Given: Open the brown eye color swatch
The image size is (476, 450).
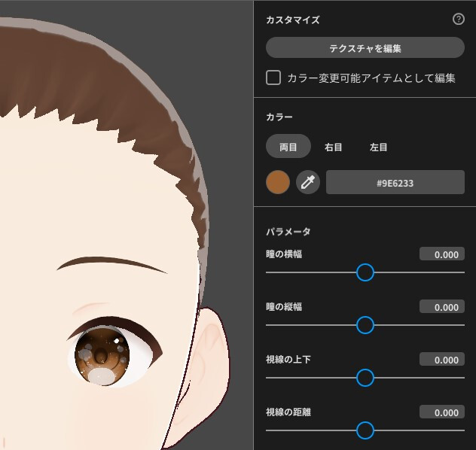Looking at the screenshot, I should [278, 182].
